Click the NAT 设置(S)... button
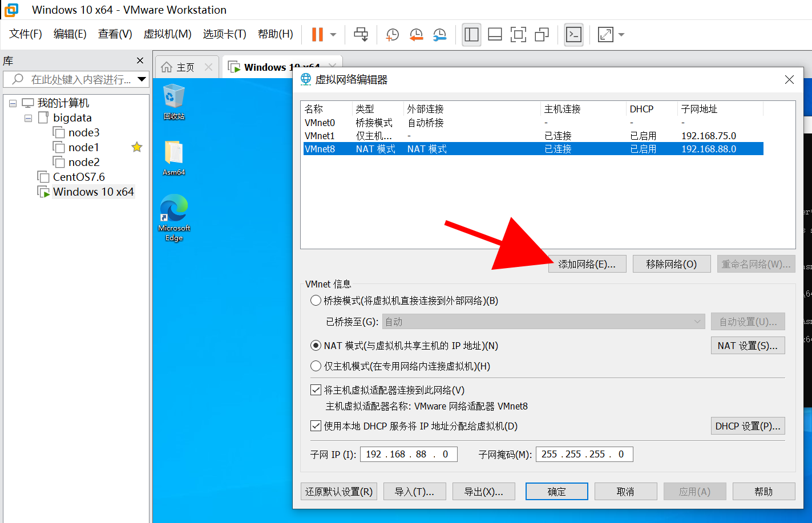The image size is (812, 523). (x=748, y=346)
